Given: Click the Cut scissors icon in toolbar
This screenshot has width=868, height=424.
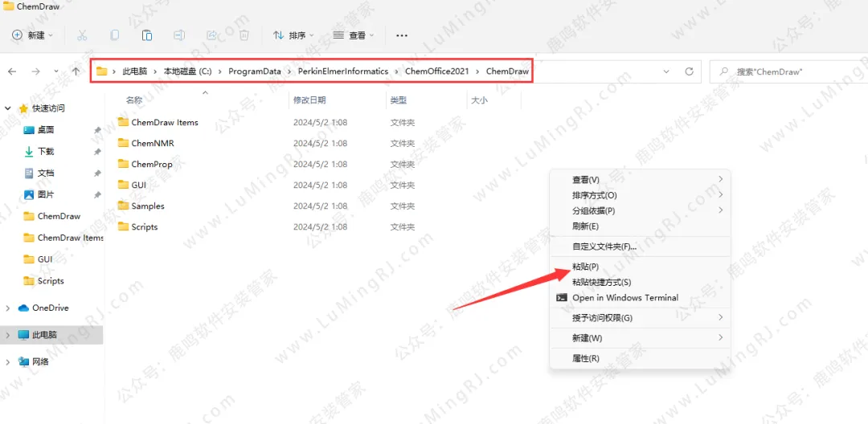Looking at the screenshot, I should [82, 35].
